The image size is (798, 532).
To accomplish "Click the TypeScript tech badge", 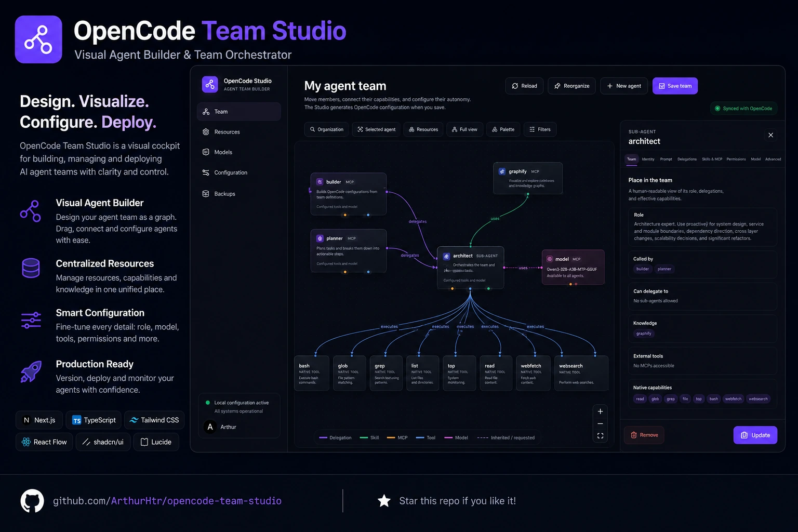I will point(94,420).
